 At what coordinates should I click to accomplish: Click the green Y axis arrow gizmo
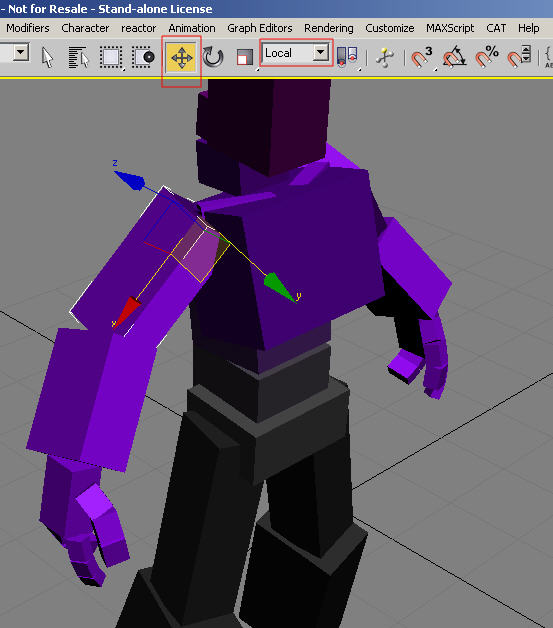tap(281, 287)
